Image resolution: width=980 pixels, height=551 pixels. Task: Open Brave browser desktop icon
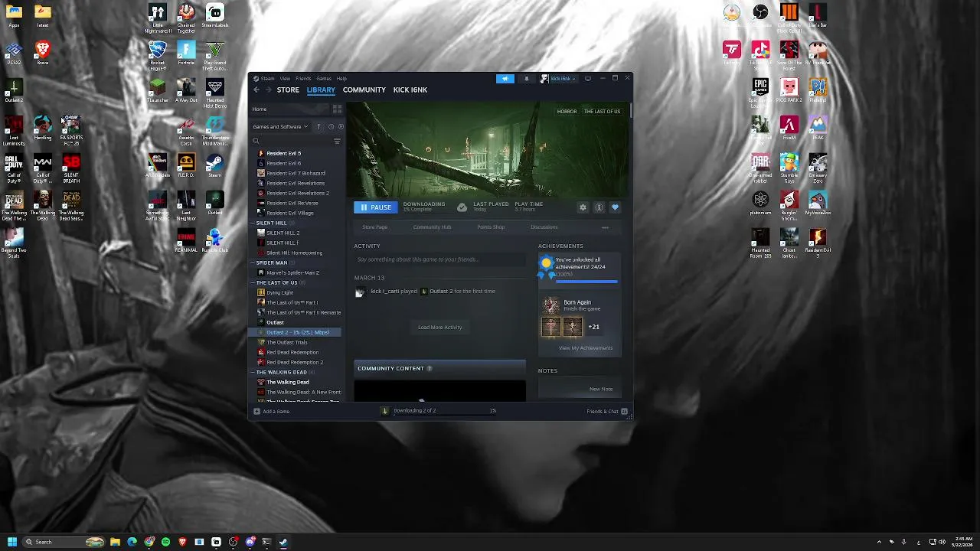click(x=43, y=54)
